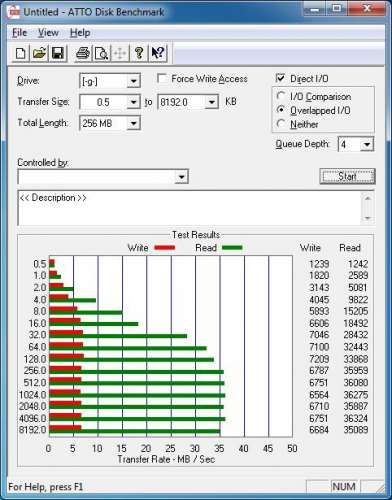The width and height of the screenshot is (392, 500).
Task: Open a saved benchmark file via folder icon
Action: tap(39, 53)
